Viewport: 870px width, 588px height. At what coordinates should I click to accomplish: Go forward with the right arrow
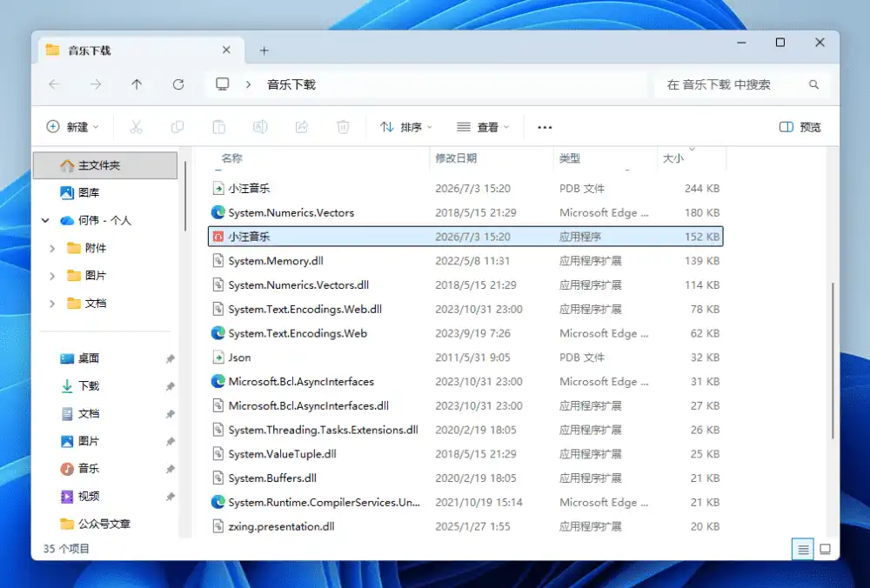pyautogui.click(x=96, y=84)
